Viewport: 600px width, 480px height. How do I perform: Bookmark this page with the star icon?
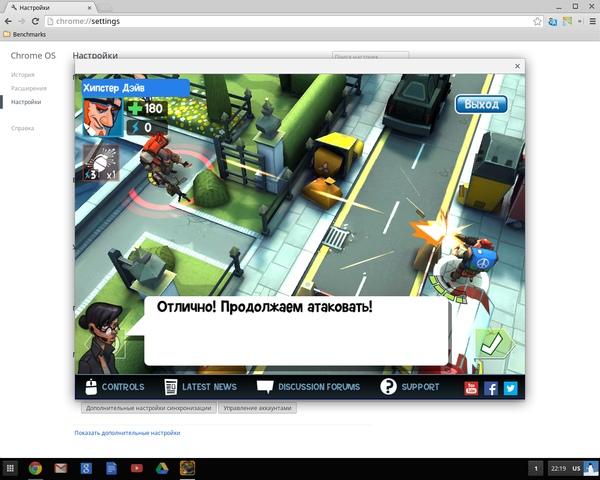537,21
